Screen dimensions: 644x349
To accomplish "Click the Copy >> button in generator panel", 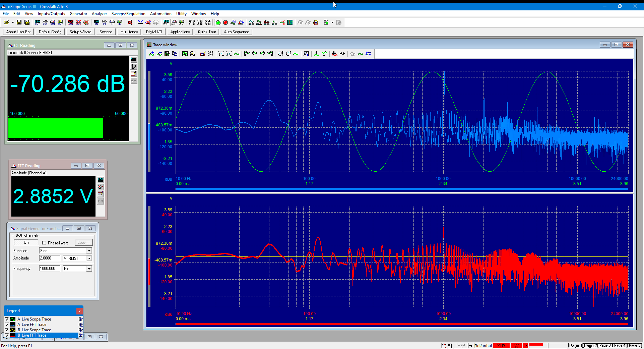I will click(x=84, y=242).
